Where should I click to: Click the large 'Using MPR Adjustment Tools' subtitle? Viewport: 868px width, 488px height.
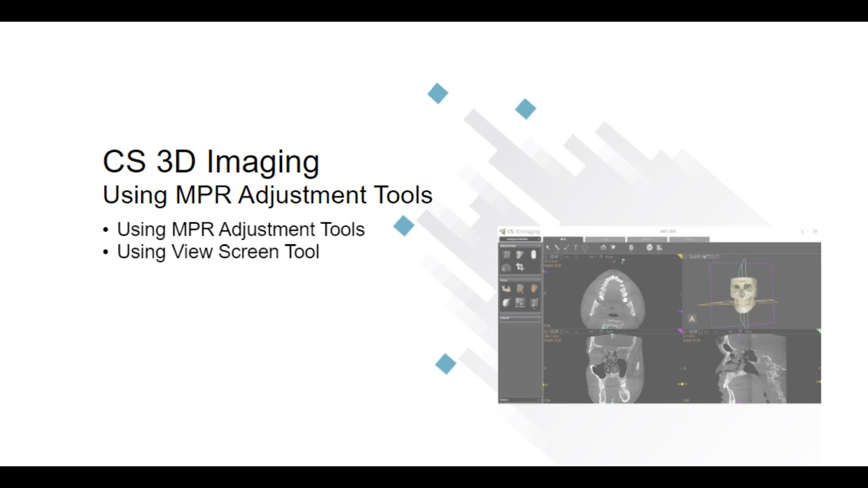267,195
